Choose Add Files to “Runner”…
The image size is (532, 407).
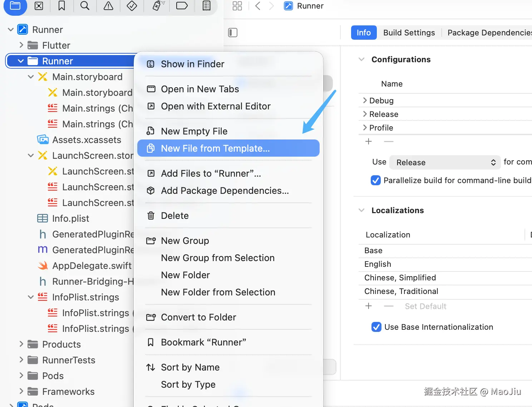coord(228,173)
